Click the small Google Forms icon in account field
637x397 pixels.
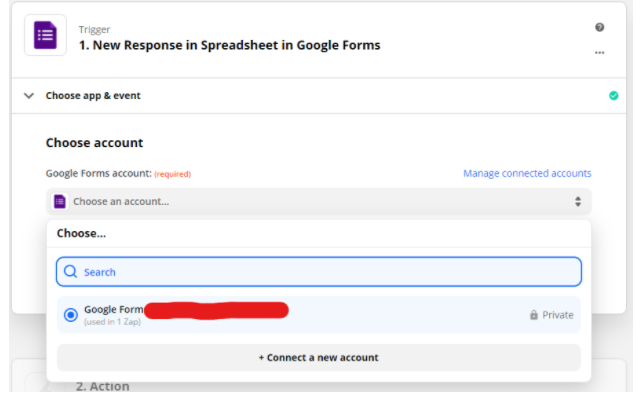point(60,202)
